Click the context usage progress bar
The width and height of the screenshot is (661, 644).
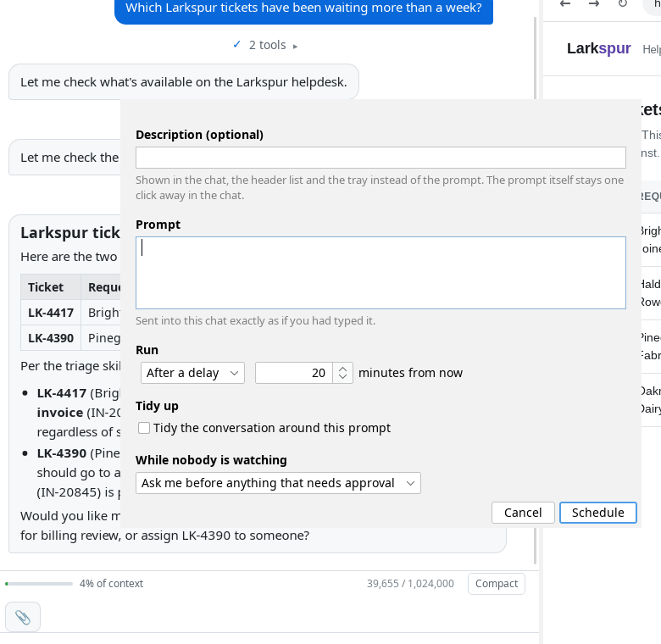tap(39, 584)
